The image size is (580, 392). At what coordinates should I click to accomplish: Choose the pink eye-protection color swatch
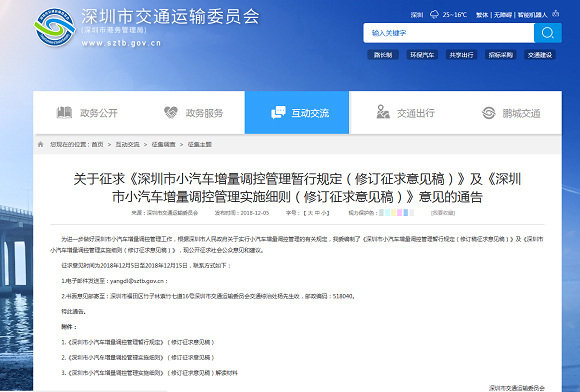click(x=399, y=213)
